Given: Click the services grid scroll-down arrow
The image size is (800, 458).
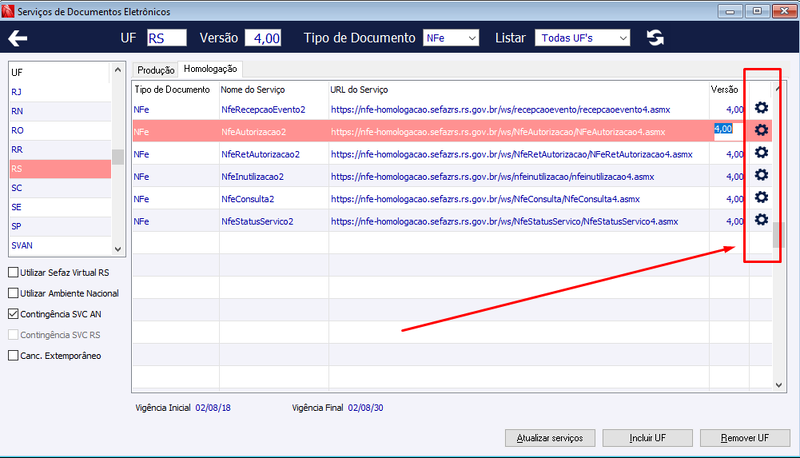Looking at the screenshot, I should tap(779, 385).
